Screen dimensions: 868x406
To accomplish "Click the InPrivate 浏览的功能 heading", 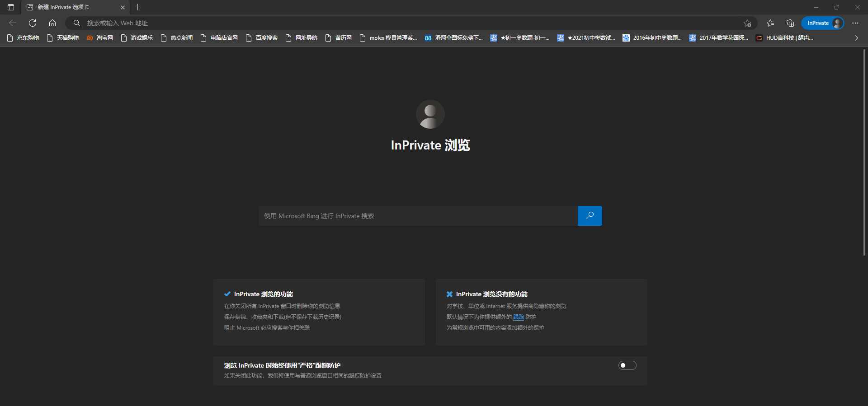I will [x=264, y=294].
